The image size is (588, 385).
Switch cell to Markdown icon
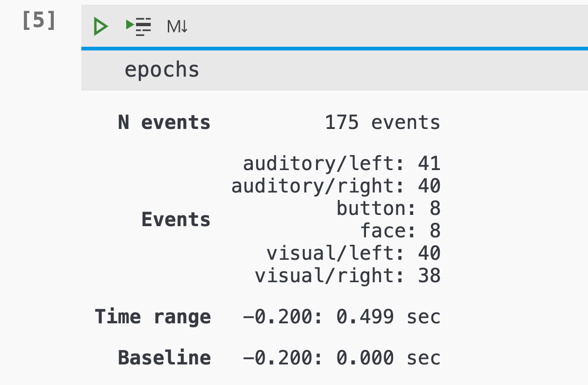coord(177,27)
